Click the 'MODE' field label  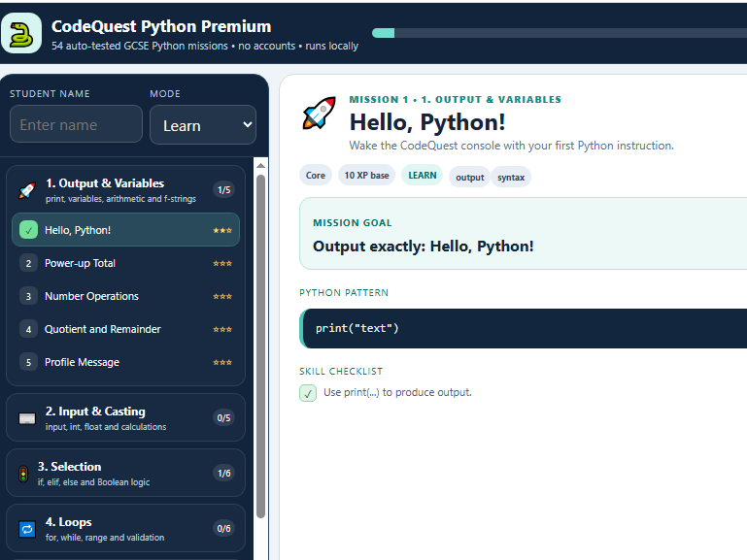[165, 94]
